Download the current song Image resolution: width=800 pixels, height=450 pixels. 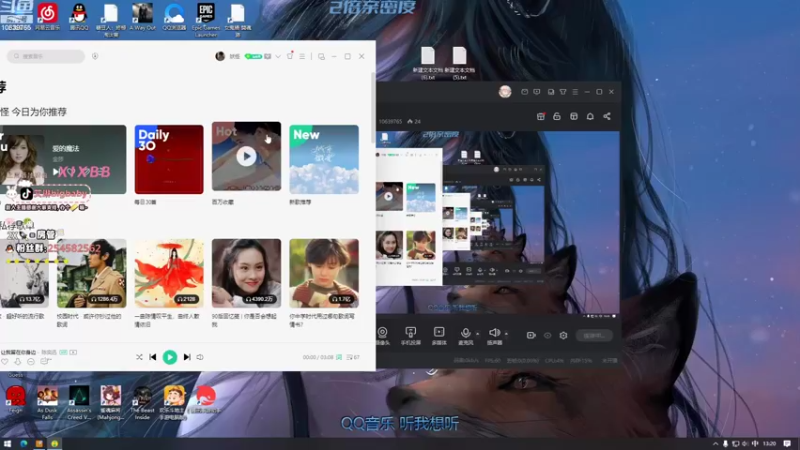(18, 362)
